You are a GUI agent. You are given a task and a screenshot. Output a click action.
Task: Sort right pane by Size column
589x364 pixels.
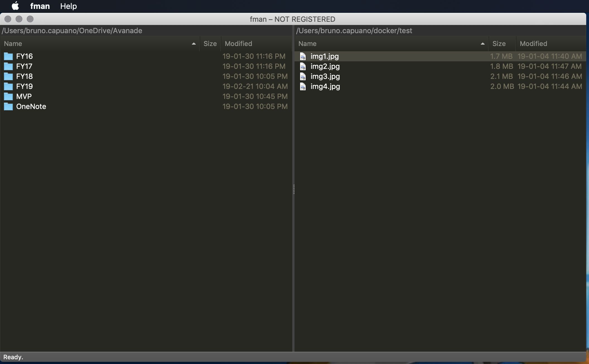tap(499, 44)
